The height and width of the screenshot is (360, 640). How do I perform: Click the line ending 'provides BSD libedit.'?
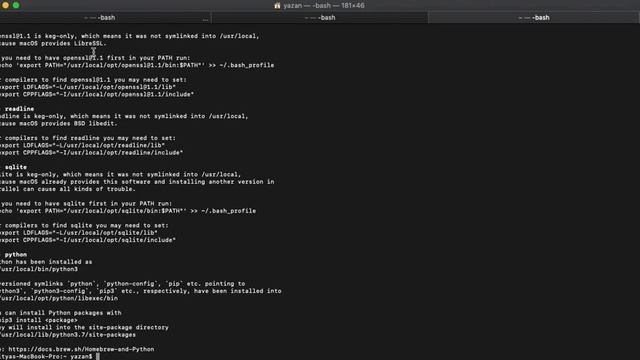59,124
